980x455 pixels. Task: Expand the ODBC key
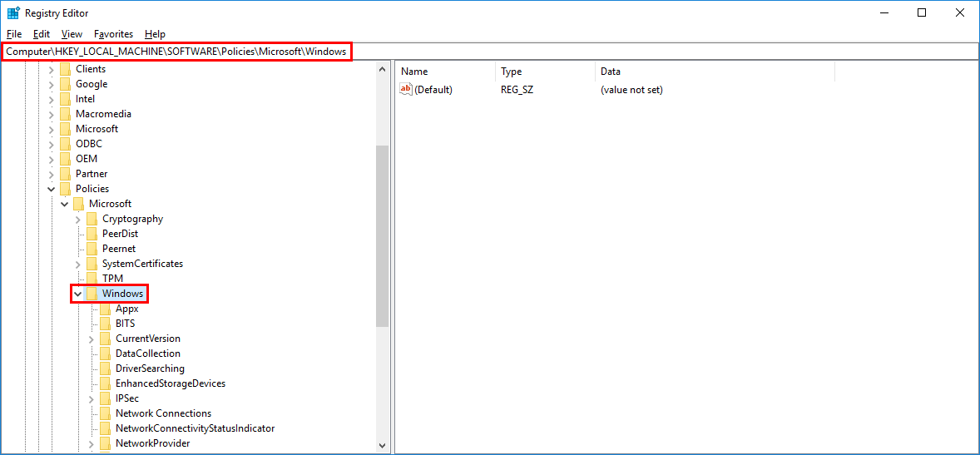pyautogui.click(x=52, y=145)
